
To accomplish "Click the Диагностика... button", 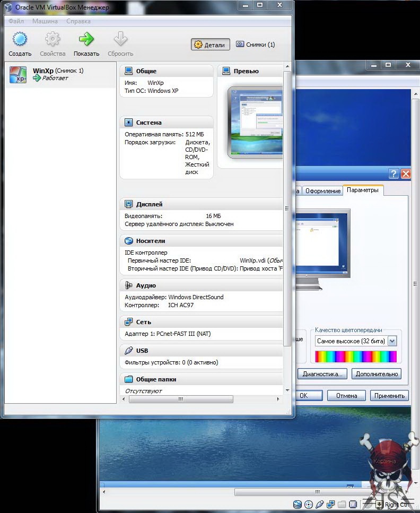I will click(x=322, y=374).
